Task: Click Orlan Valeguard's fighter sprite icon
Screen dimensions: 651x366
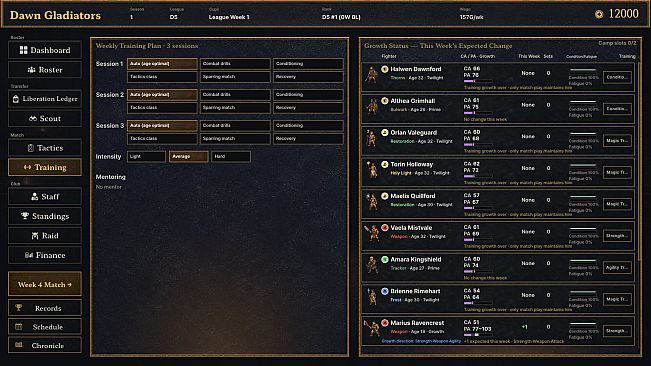Action: click(371, 138)
